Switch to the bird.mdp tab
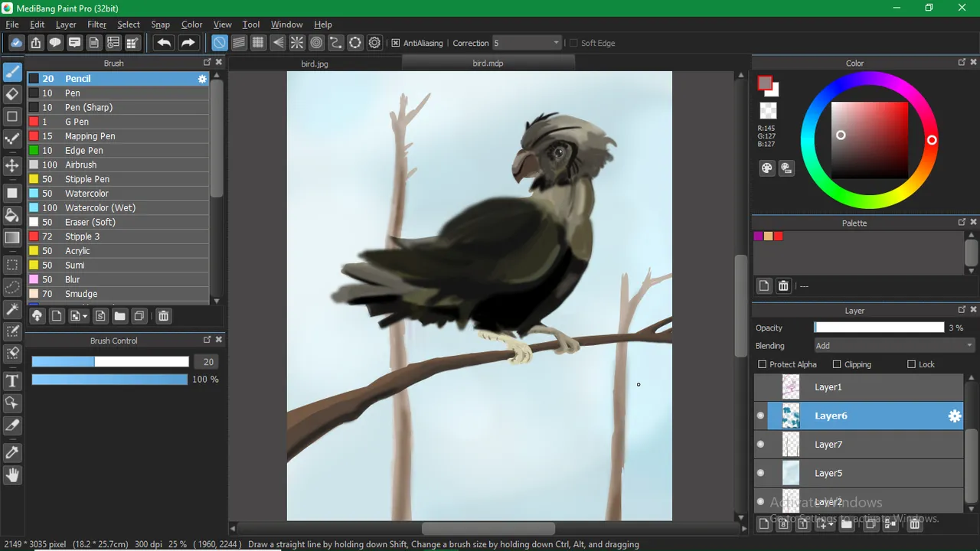 tap(488, 63)
